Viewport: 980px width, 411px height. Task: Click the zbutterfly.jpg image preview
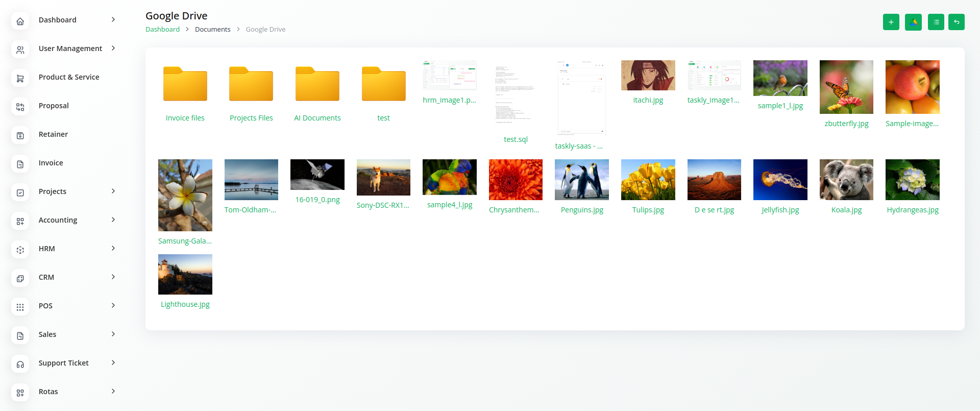pyautogui.click(x=846, y=87)
